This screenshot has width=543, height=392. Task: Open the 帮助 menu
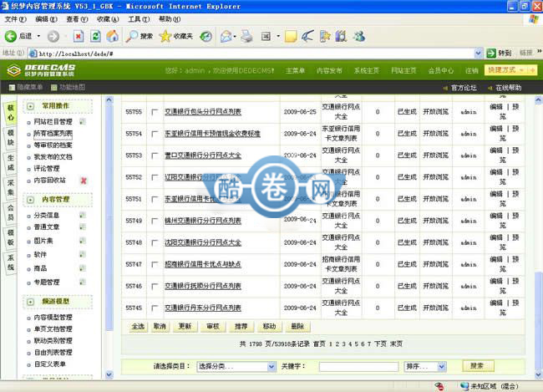pos(170,19)
